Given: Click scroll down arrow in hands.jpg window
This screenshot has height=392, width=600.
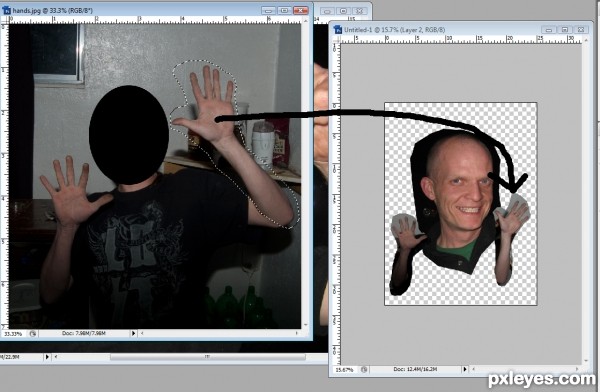Looking at the screenshot, I should 305,325.
